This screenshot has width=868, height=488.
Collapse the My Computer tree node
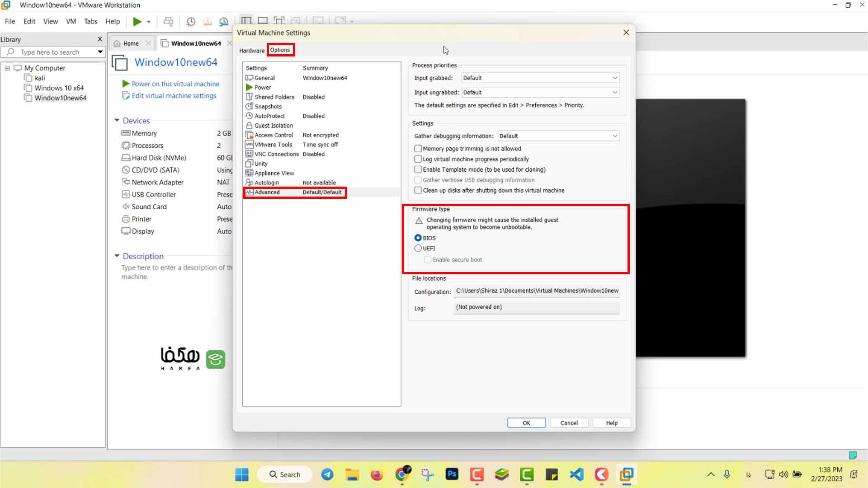7,68
